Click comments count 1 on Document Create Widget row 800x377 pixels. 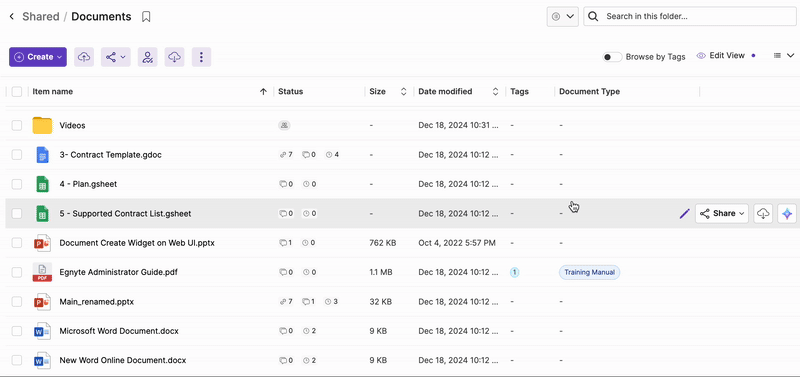click(286, 243)
